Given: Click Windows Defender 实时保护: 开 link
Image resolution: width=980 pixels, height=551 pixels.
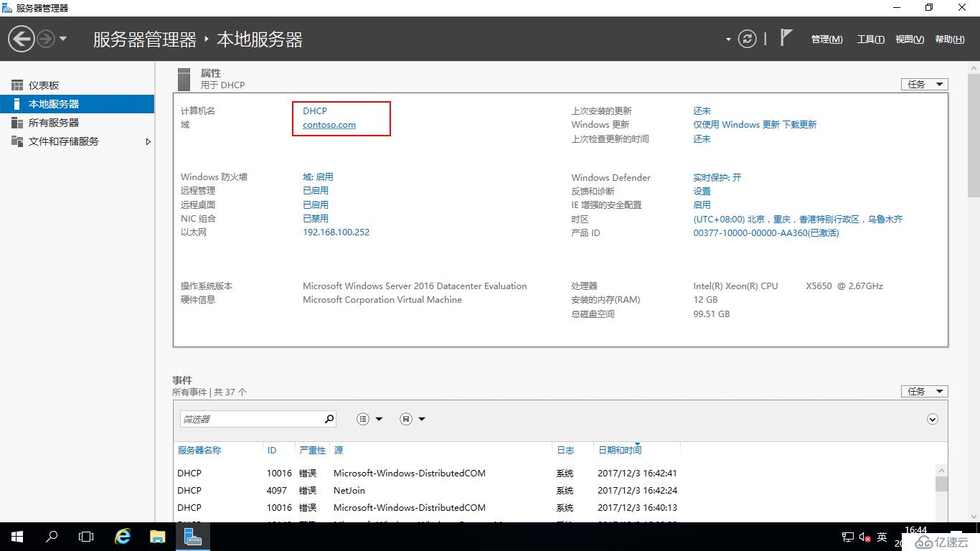Looking at the screenshot, I should coord(717,177).
